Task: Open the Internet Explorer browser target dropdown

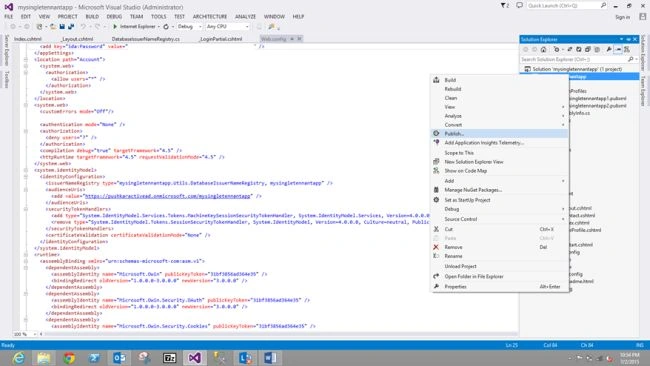Action: pos(159,27)
